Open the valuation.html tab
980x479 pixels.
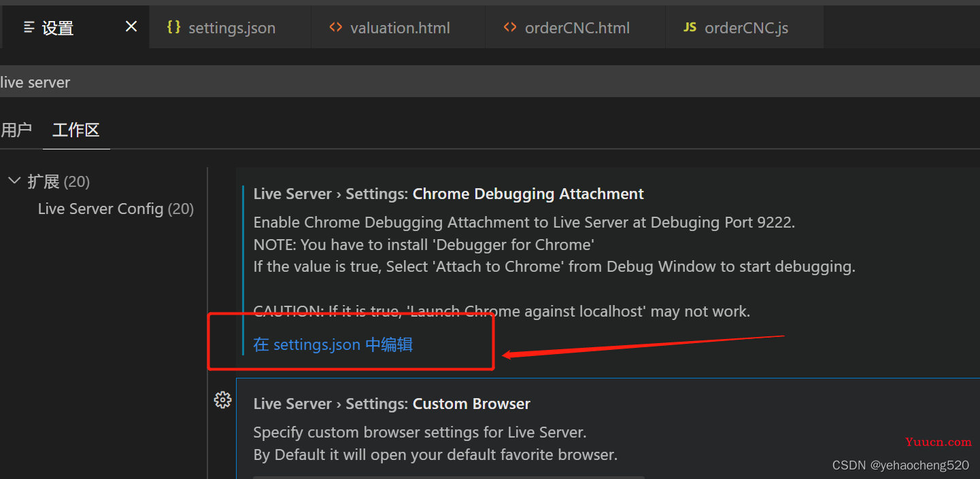point(399,27)
